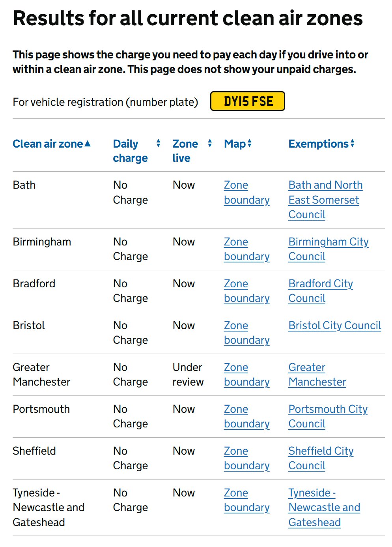Sort by the Map column header
The width and height of the screenshot is (392, 547).
pos(235,144)
